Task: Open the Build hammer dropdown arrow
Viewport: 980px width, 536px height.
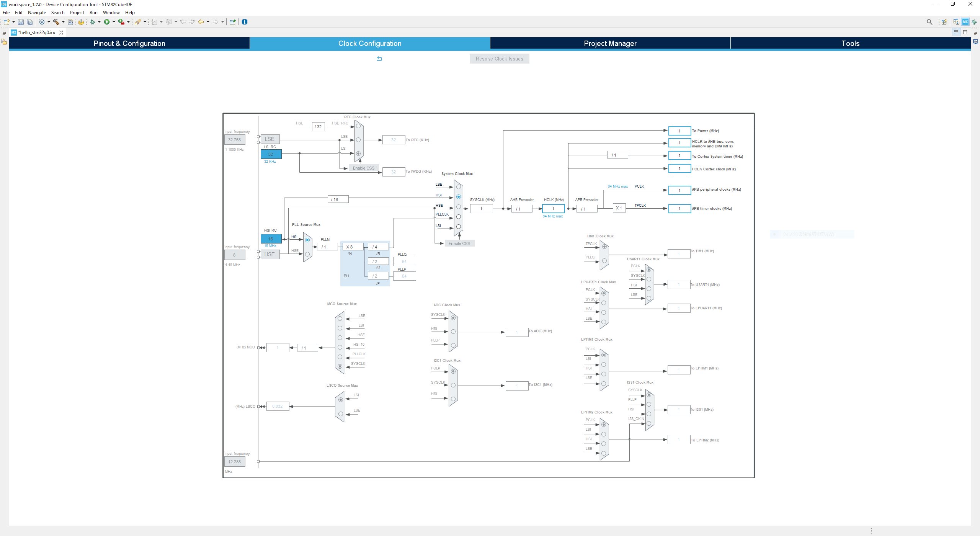Action: pyautogui.click(x=63, y=22)
